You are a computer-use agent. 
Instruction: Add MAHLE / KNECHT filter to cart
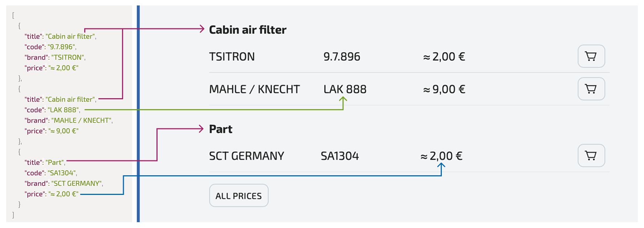point(591,89)
